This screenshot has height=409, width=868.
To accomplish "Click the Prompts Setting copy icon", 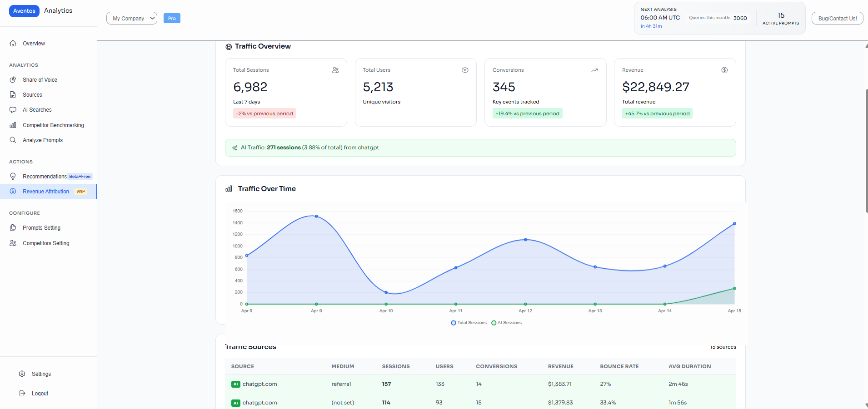I will coord(13,228).
